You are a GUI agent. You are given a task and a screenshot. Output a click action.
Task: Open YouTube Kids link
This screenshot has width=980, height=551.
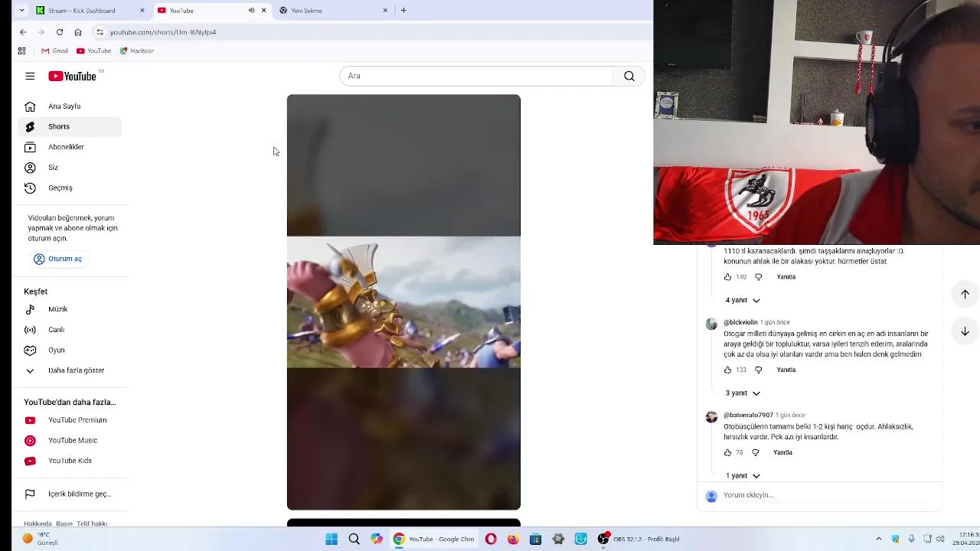pos(70,461)
